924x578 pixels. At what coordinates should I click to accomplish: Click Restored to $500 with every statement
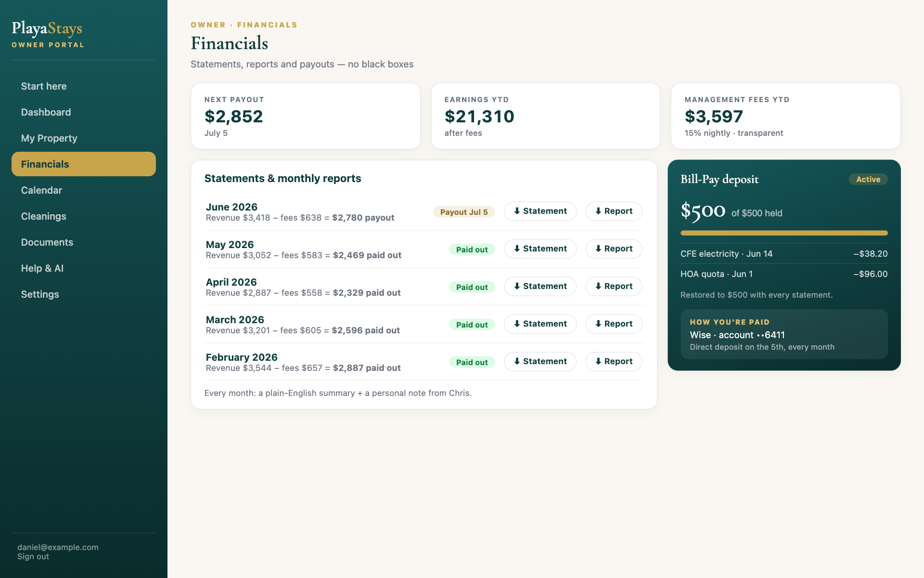(757, 295)
